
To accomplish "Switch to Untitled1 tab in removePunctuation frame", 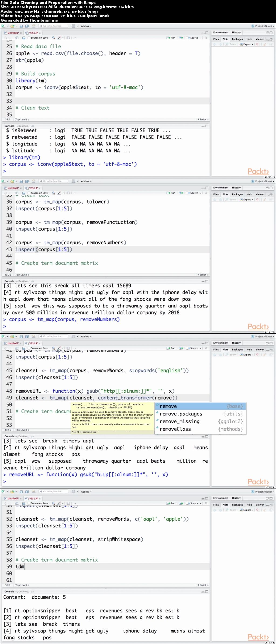I will pyautogui.click(x=13, y=188).
